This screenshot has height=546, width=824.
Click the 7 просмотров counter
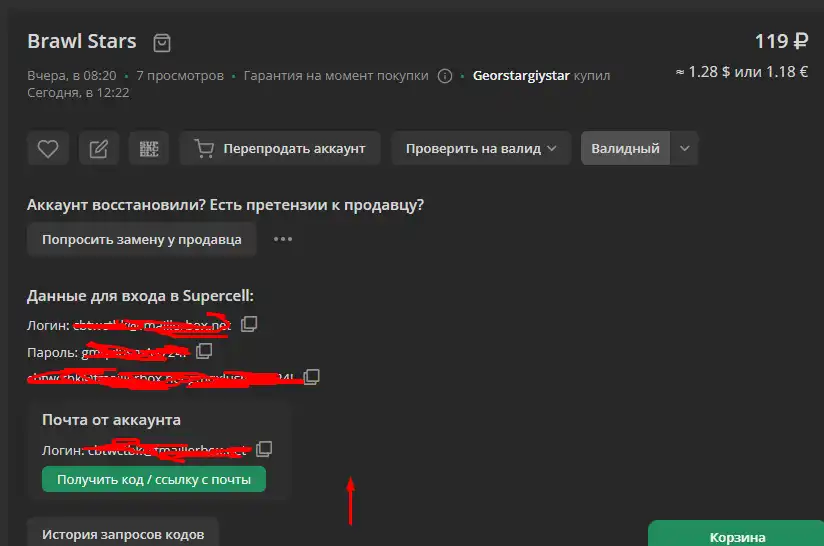(180, 76)
